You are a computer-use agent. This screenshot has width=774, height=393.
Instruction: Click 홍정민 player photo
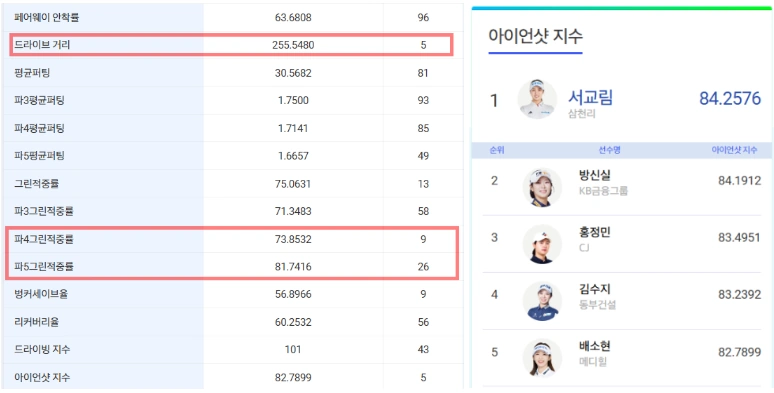[542, 244]
